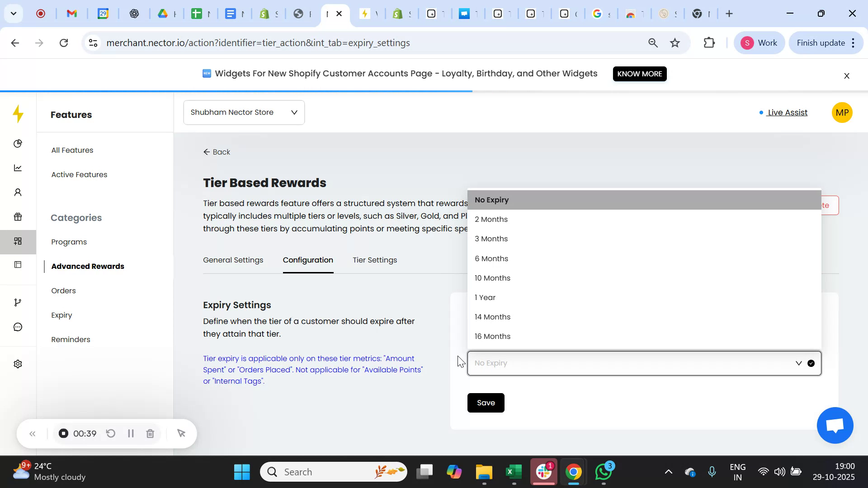This screenshot has height=488, width=868.
Task: Delete the current recording
Action: tap(150, 433)
